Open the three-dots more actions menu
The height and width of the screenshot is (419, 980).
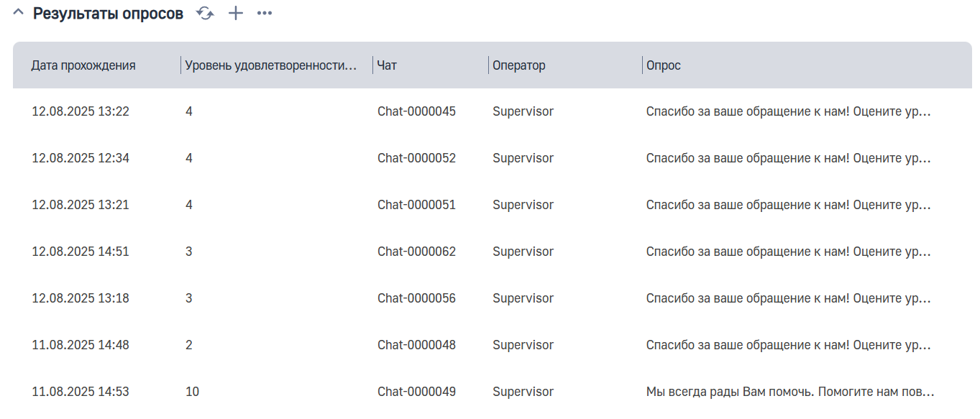tap(265, 13)
